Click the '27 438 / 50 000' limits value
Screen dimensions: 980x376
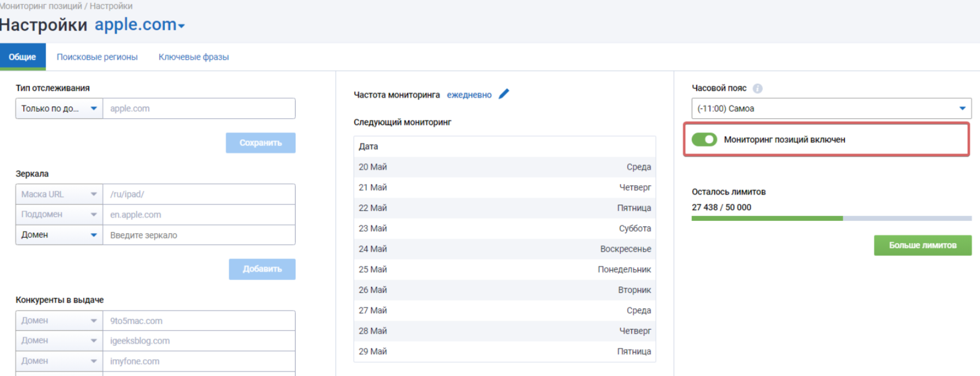[x=721, y=207]
